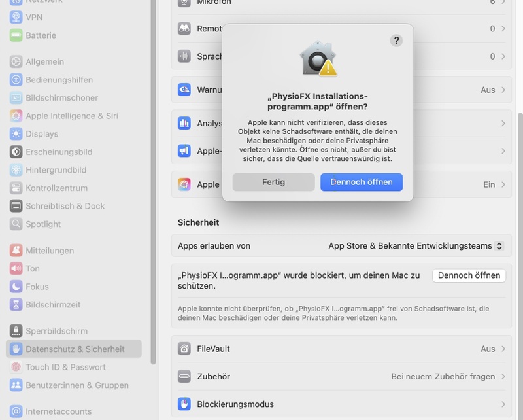Click the Sicherheit section heading
The image size is (523, 420).
199,222
